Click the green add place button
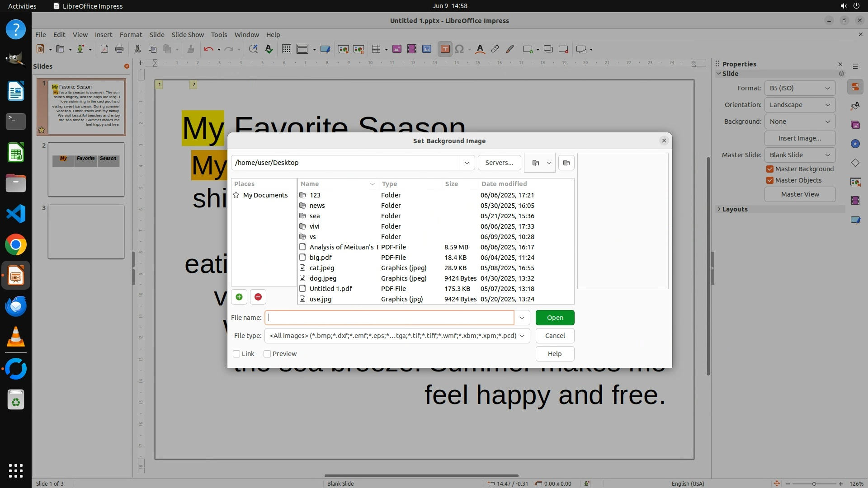 239,297
